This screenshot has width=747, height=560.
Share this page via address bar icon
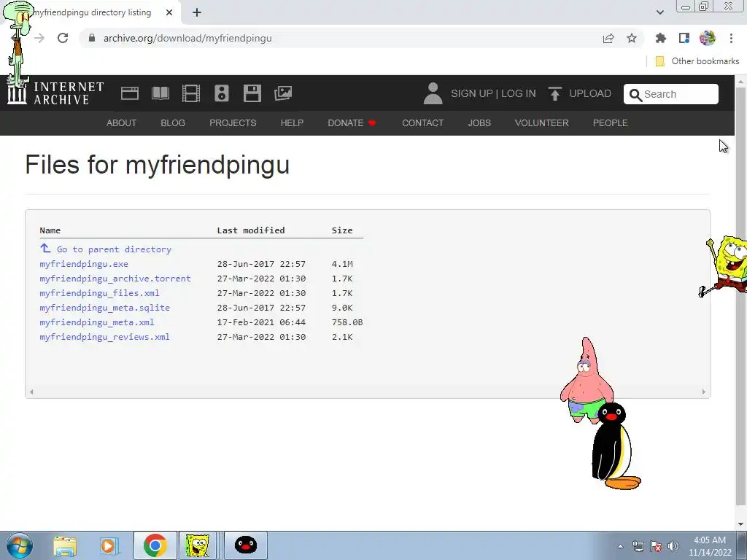pos(608,38)
